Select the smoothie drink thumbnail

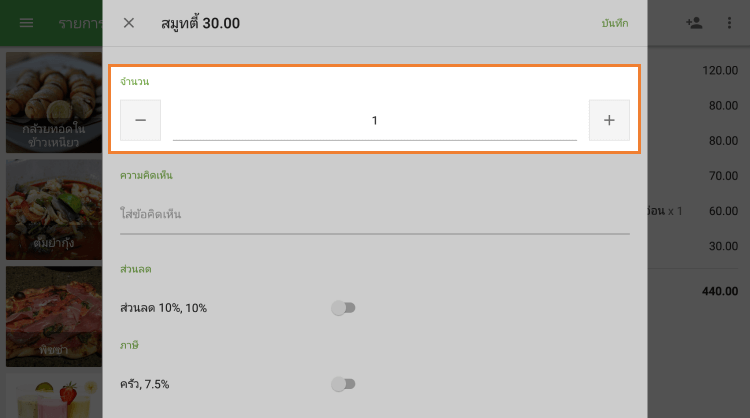pyautogui.click(x=52, y=396)
